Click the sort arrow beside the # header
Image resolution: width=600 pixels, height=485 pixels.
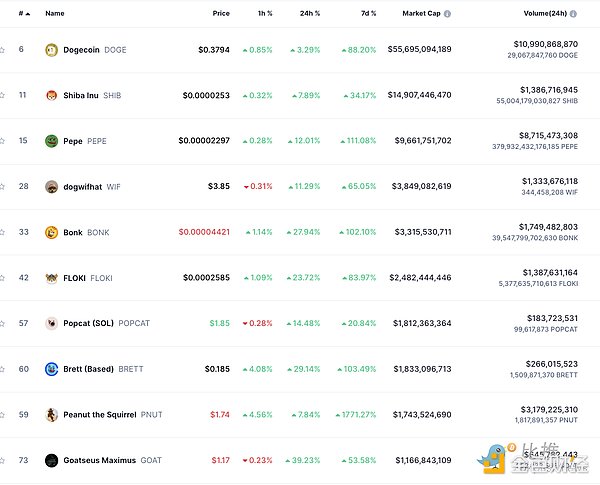click(x=28, y=14)
